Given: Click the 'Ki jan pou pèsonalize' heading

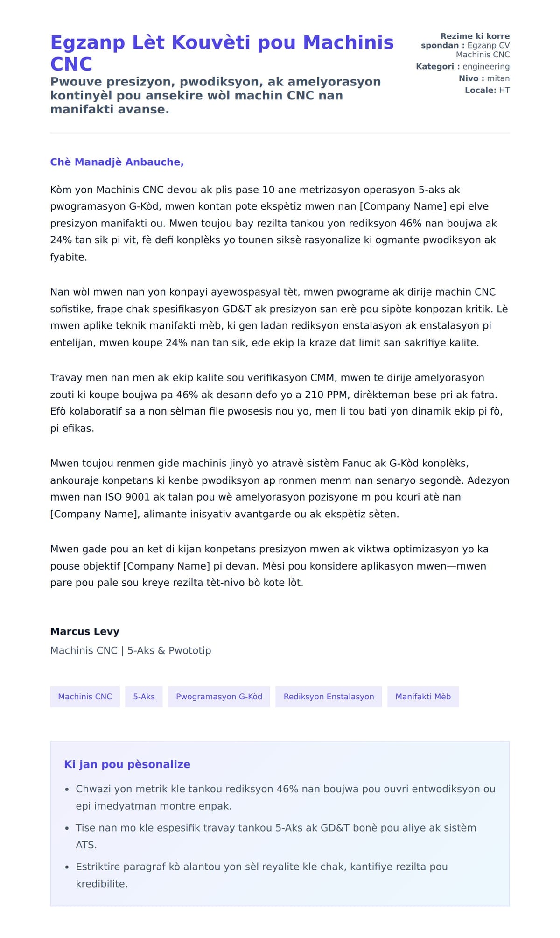Looking at the screenshot, I should [127, 764].
